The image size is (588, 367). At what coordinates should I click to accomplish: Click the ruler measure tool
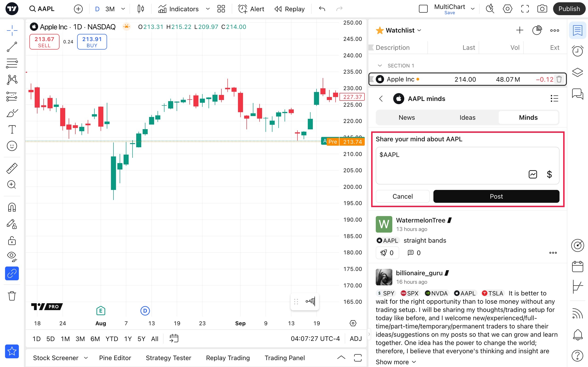(x=12, y=168)
